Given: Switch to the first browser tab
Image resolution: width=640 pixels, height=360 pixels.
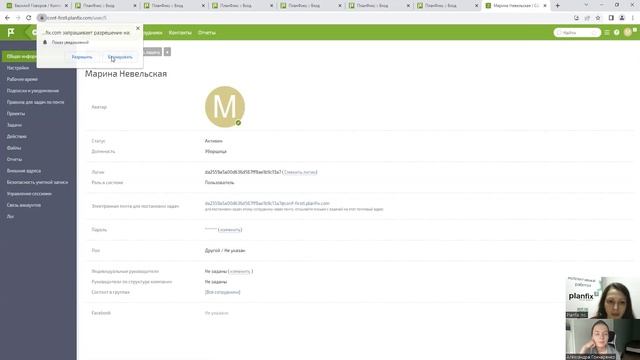Looking at the screenshot, I should pos(36,6).
